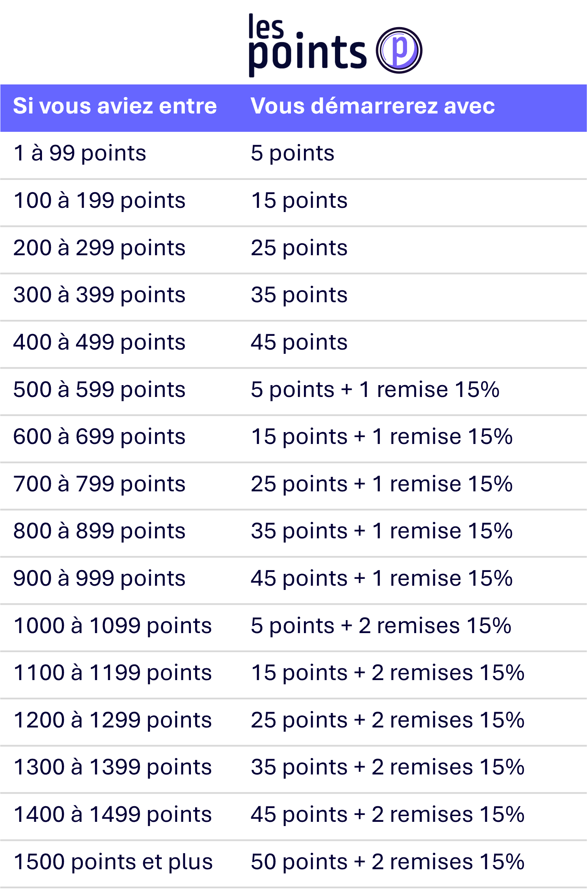The width and height of the screenshot is (588, 891).
Task: Select the "1200 à 1299 points" range
Action: [x=113, y=721]
